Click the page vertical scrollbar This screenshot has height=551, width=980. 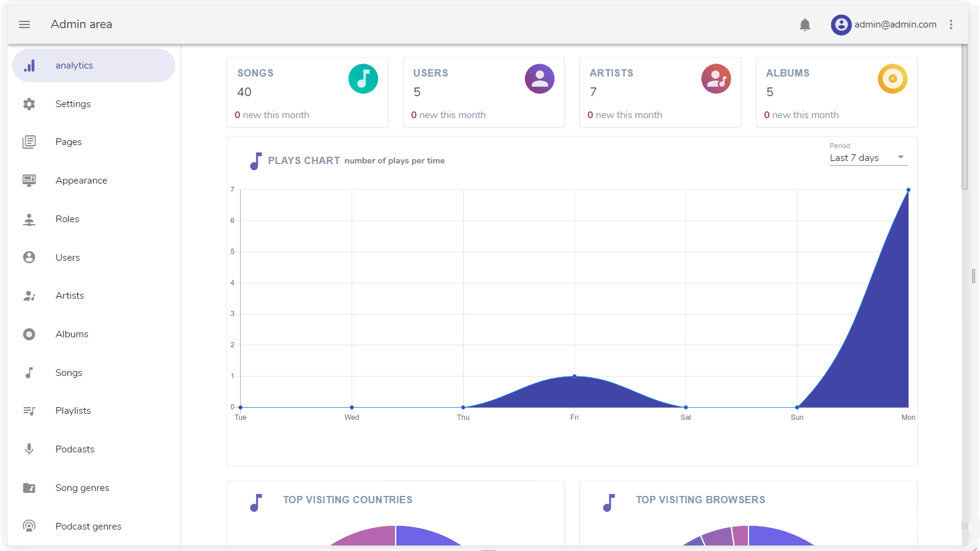[x=964, y=116]
